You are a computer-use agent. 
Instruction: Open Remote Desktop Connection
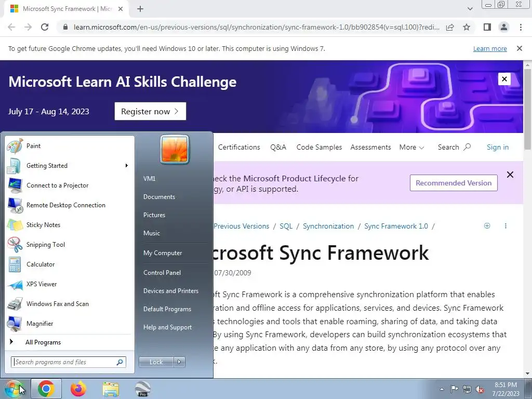70,205
